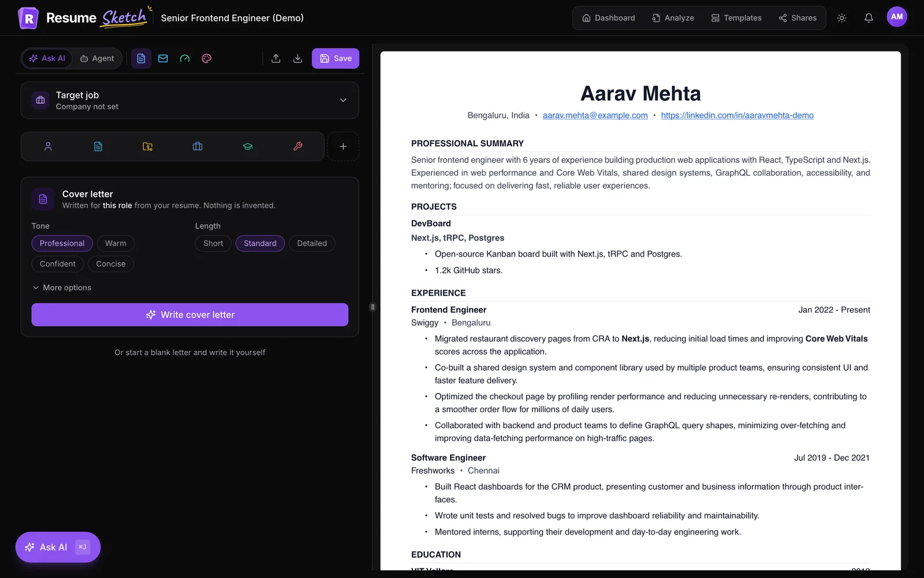This screenshot has width=924, height=578.
Task: Toggle light/dark theme sun icon
Action: (842, 18)
